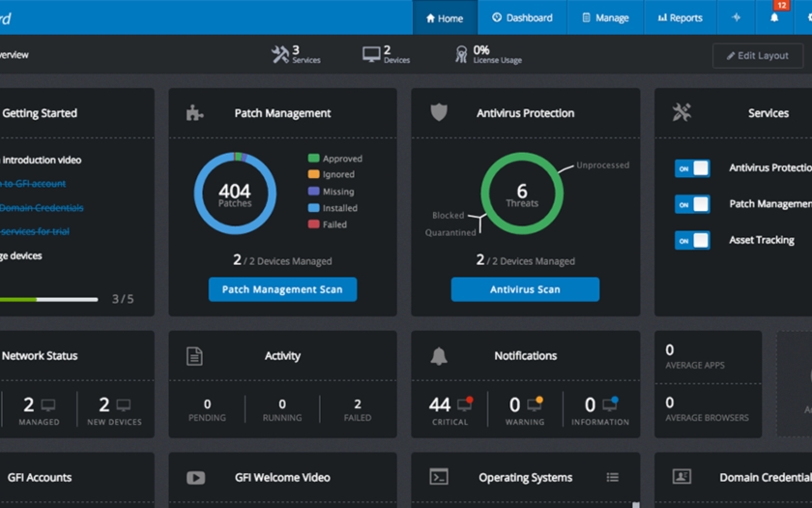Click the GFI Welcome Video play icon
812x508 pixels.
pos(195,477)
